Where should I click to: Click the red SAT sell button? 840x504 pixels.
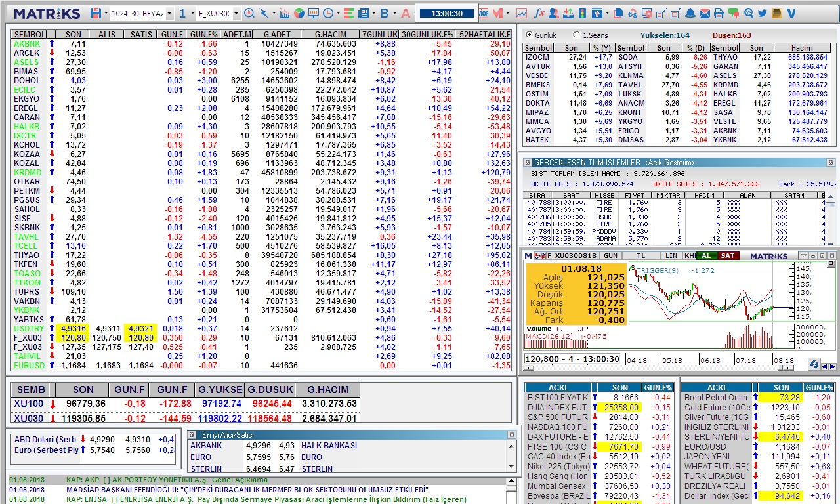pyautogui.click(x=727, y=255)
